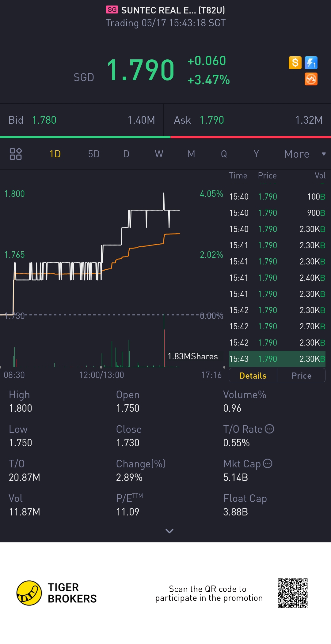Tap the Scan the QR code promotion text
331x644 pixels.
pyautogui.click(x=209, y=593)
